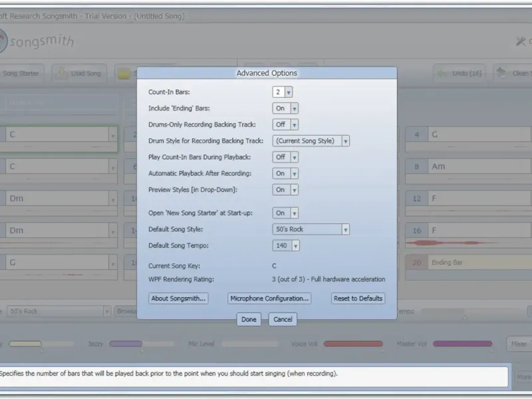Click Reset to Defaults button

point(358,299)
